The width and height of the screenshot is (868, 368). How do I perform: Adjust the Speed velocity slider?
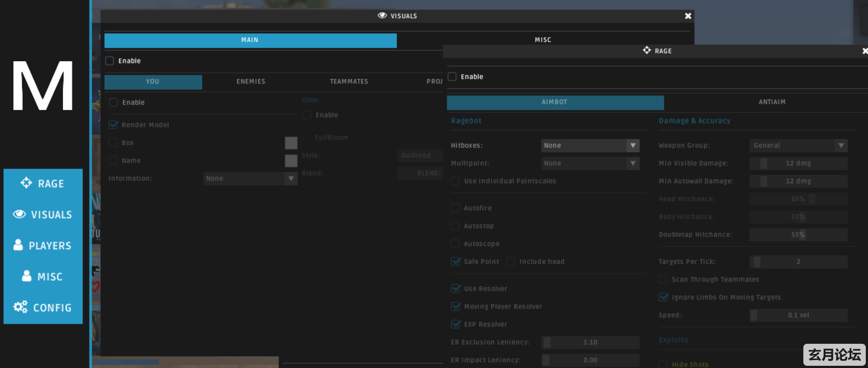798,315
